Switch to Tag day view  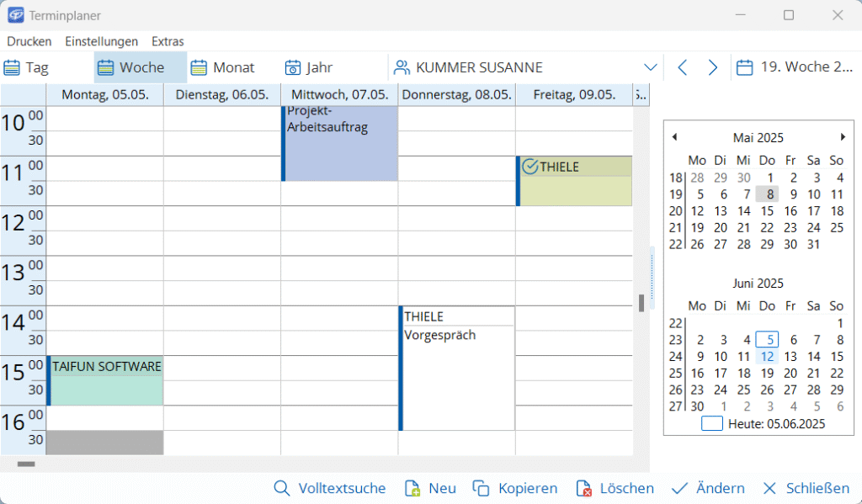pyautogui.click(x=27, y=67)
